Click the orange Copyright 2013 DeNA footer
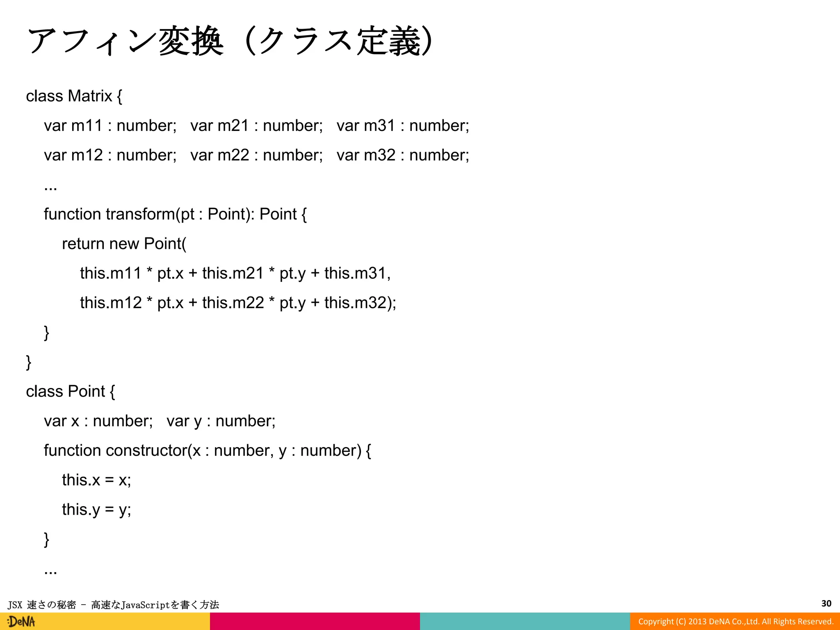Viewport: 840px width, 630px height. coord(735,621)
